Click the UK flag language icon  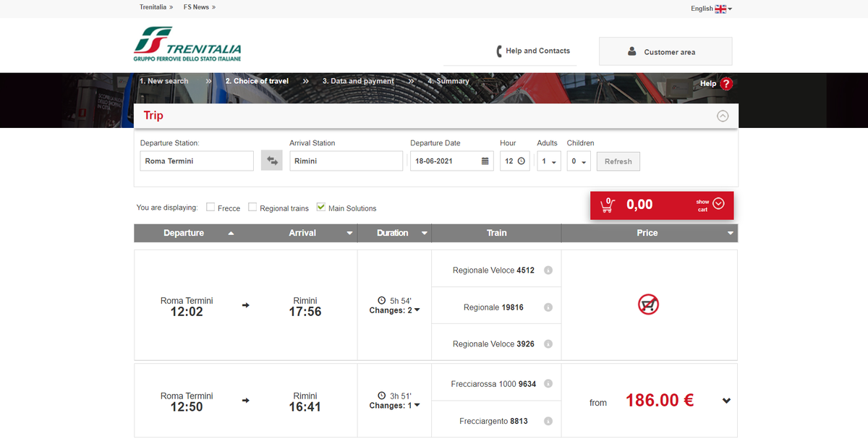(x=720, y=9)
